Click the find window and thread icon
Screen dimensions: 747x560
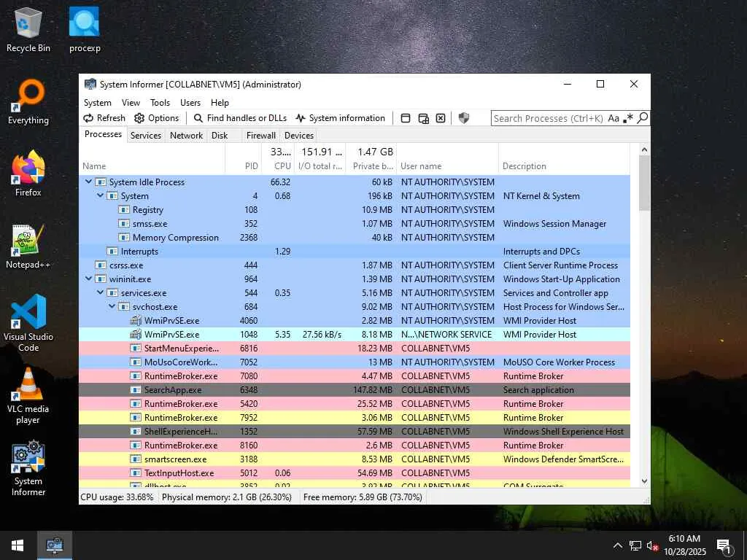point(423,118)
